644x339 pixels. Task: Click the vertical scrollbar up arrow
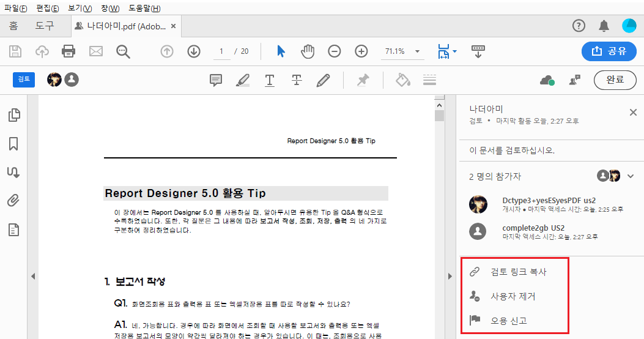[440, 105]
